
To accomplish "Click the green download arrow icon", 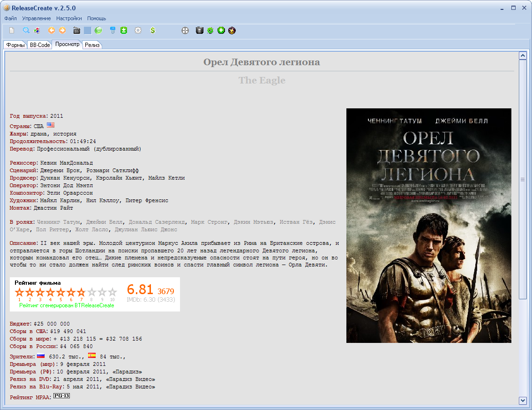I will tap(124, 30).
